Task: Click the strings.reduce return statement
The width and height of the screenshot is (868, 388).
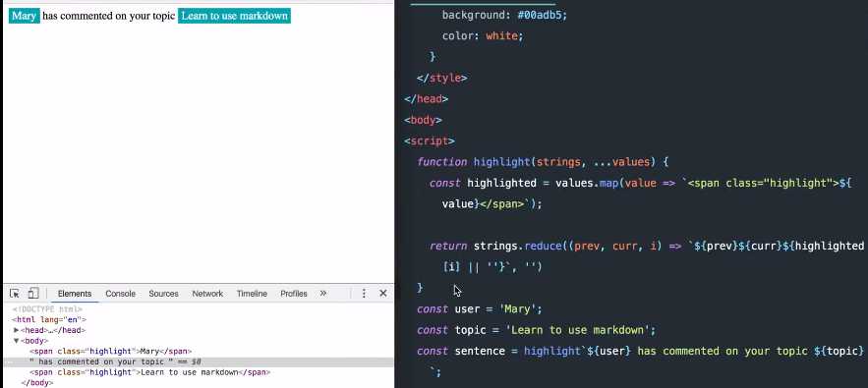Action: (x=647, y=246)
